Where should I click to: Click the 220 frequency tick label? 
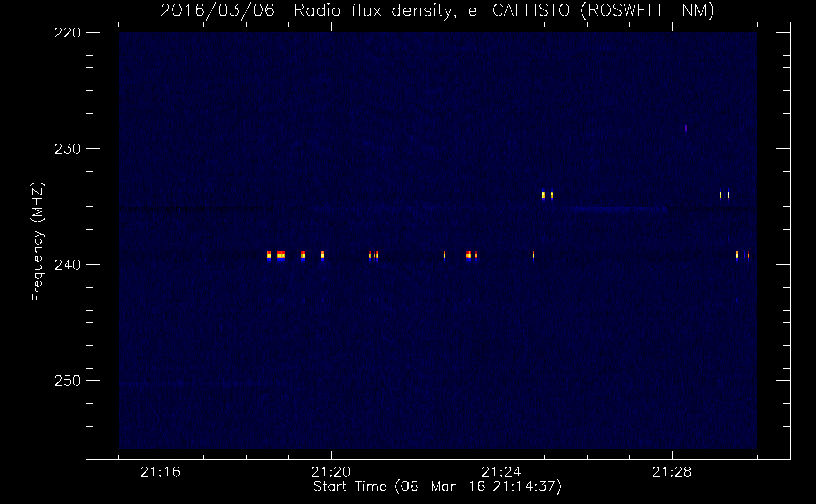(68, 33)
